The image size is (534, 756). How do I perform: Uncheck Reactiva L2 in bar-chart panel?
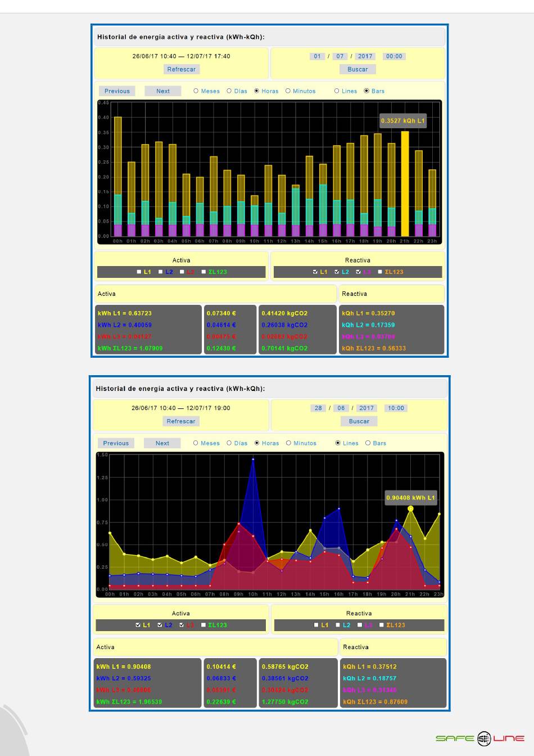[x=337, y=272]
